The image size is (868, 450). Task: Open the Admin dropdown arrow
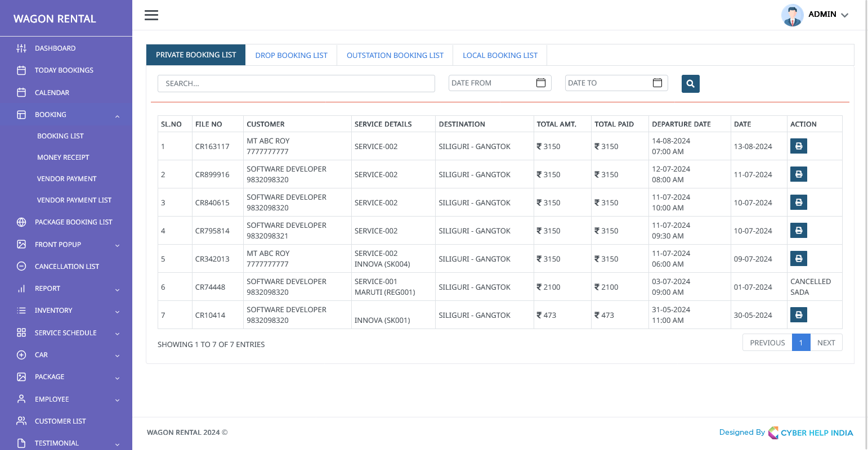coord(844,15)
